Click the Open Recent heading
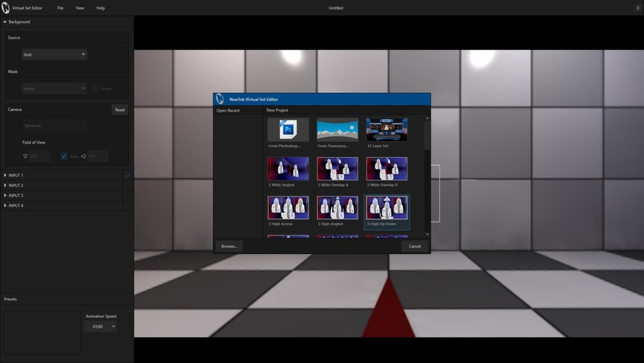644x363 pixels. coord(228,111)
